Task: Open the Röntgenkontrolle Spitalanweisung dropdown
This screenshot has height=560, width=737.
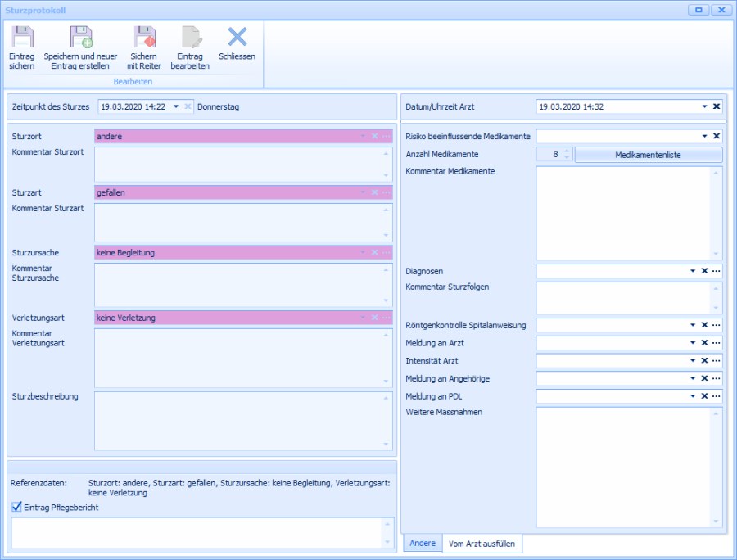Action: [x=693, y=325]
